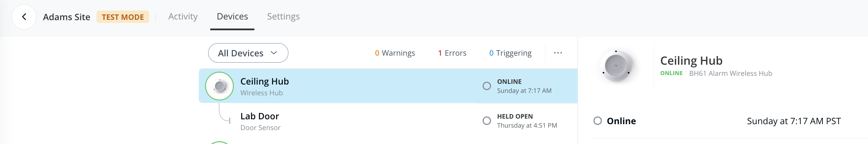Click Adams Site title text
The image size is (868, 144).
[66, 17]
